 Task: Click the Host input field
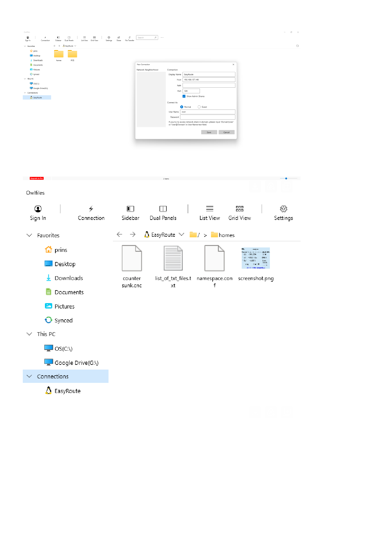tap(209, 80)
